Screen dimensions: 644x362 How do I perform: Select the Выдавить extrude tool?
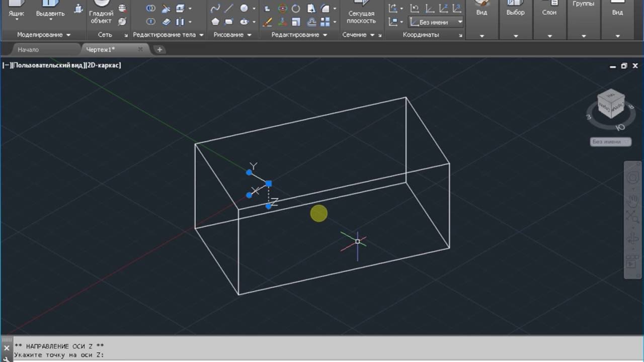pyautogui.click(x=50, y=9)
